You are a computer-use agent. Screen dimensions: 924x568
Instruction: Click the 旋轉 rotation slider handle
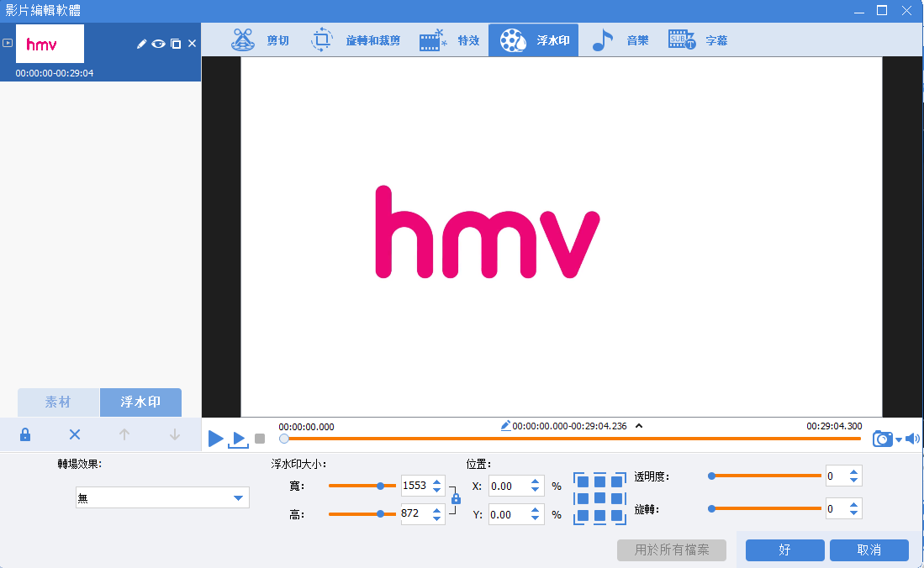[x=712, y=508]
